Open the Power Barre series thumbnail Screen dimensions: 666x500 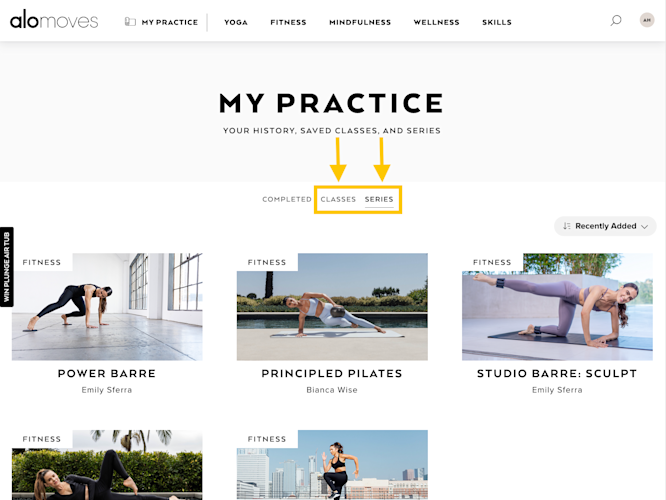pos(107,307)
